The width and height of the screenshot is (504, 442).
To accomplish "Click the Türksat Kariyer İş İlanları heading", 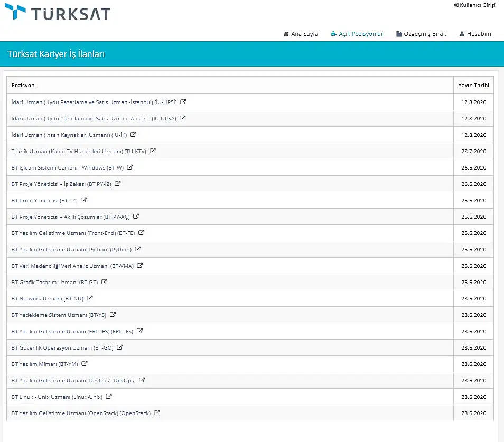I will click(56, 54).
